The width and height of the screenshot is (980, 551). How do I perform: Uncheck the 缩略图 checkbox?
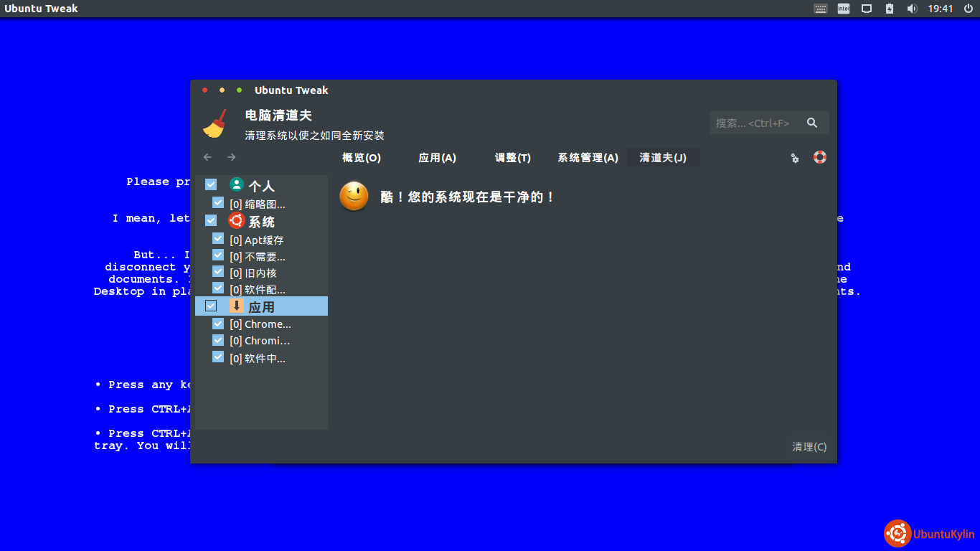click(218, 203)
